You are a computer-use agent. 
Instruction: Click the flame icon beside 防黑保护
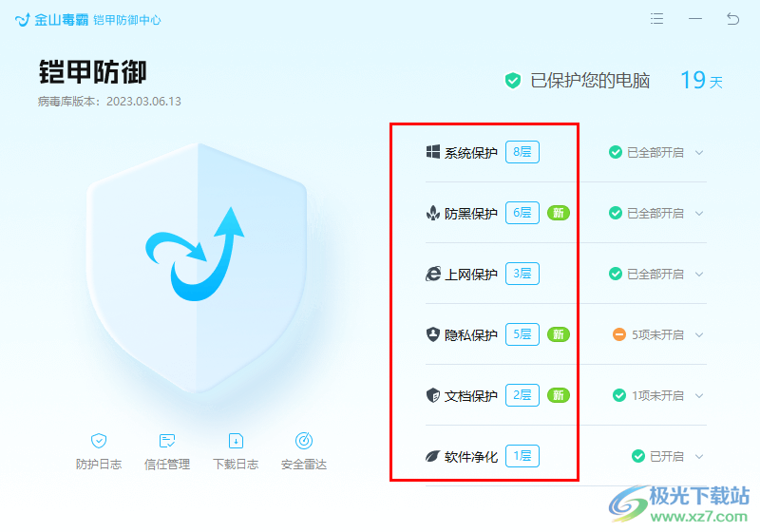point(433,213)
